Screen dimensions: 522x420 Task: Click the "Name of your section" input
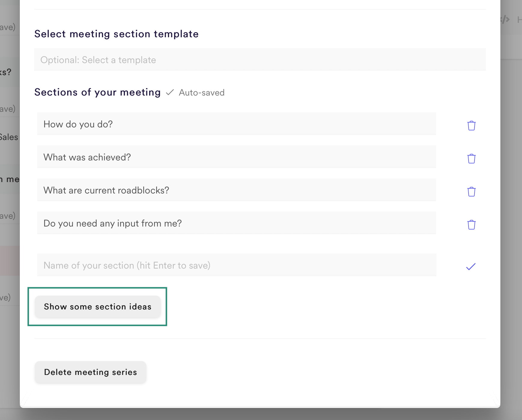coord(236,265)
